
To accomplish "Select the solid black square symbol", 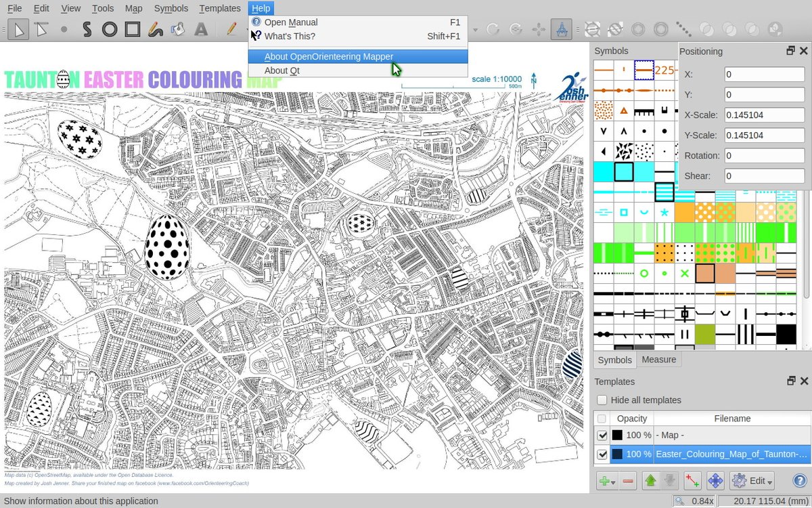I will coord(786,334).
